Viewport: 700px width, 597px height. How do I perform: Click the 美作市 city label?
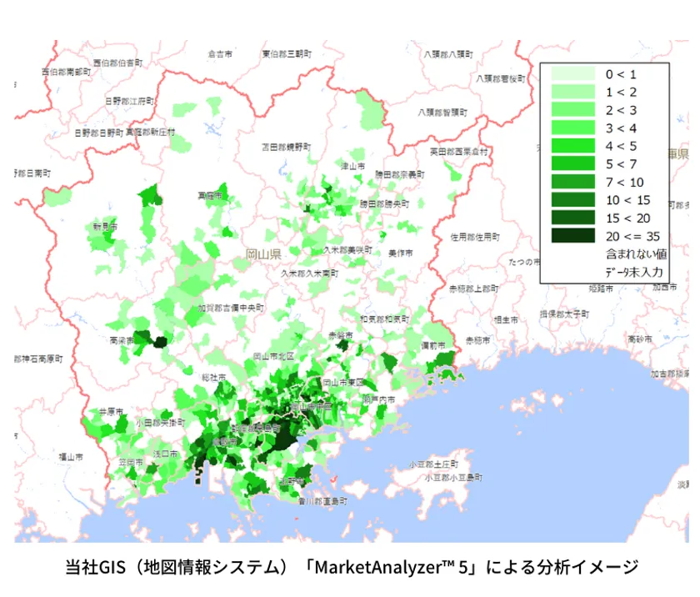[401, 253]
